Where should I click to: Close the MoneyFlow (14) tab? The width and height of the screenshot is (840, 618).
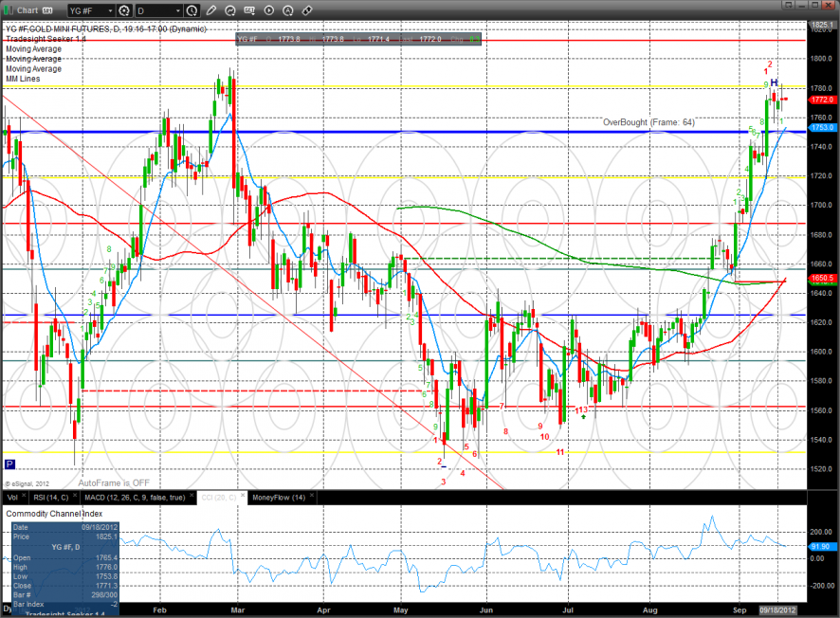click(x=312, y=496)
